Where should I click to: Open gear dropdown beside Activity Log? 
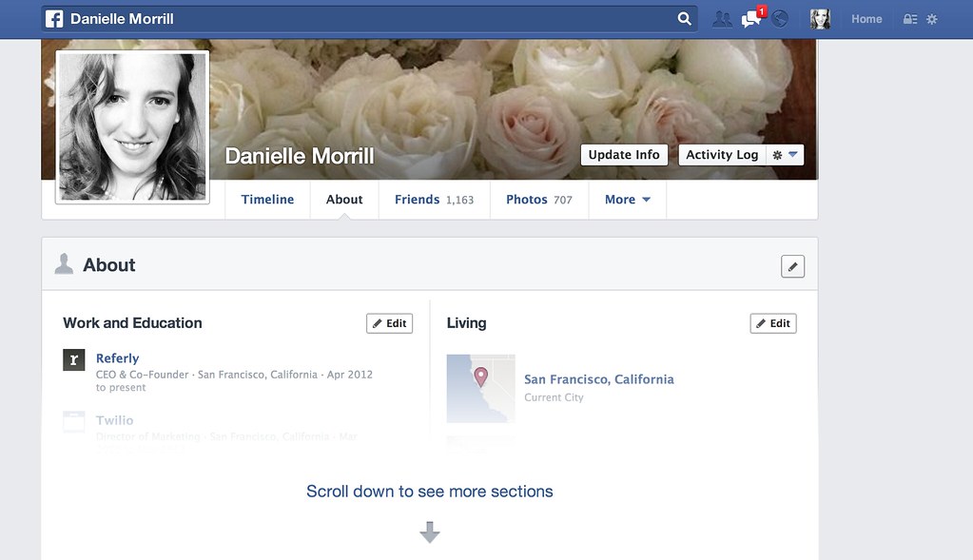click(785, 155)
